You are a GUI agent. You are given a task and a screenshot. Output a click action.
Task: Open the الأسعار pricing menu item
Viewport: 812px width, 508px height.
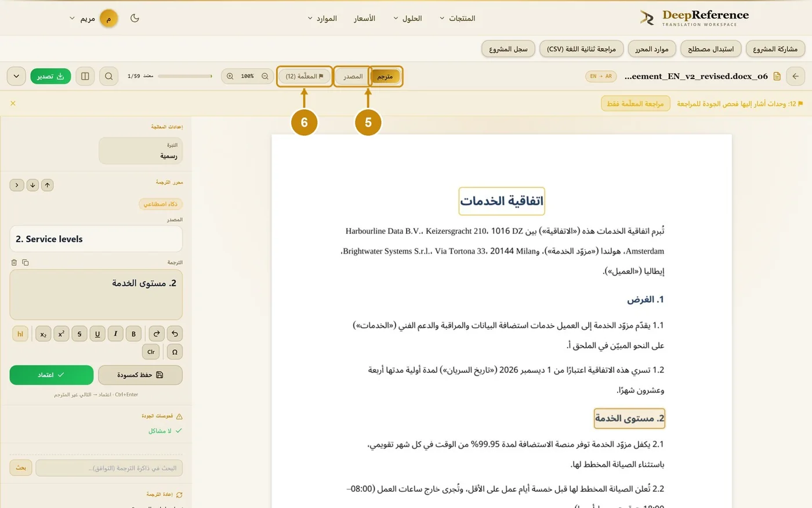click(x=365, y=19)
